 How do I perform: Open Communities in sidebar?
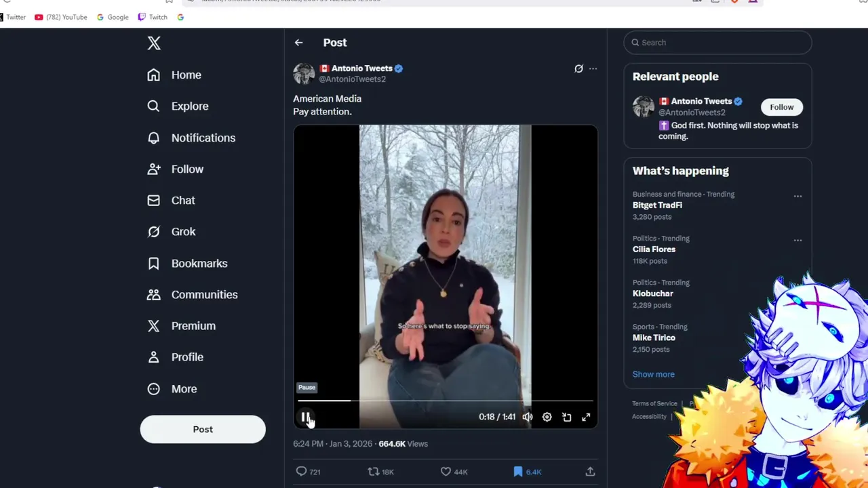193,295
